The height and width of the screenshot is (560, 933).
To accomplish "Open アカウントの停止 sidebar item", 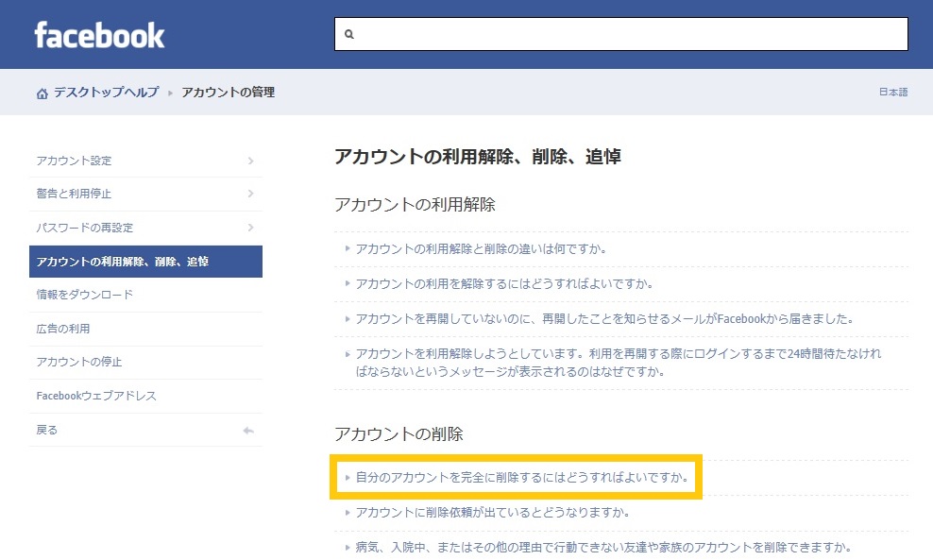I will [x=145, y=362].
